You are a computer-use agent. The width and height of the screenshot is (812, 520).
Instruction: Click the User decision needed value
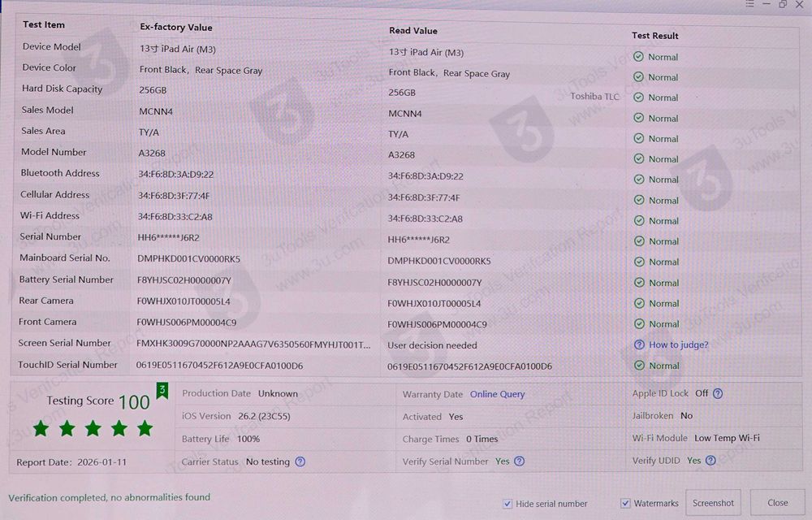(433, 345)
